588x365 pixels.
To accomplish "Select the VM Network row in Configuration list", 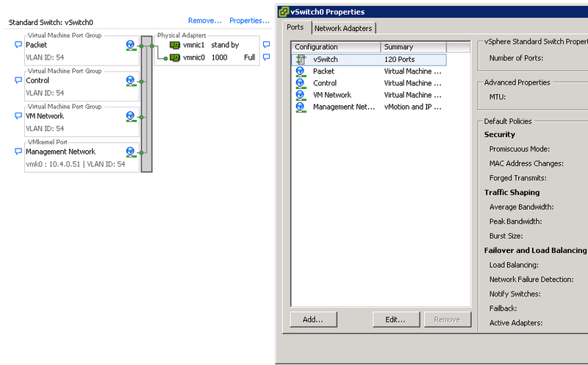I will [369, 96].
